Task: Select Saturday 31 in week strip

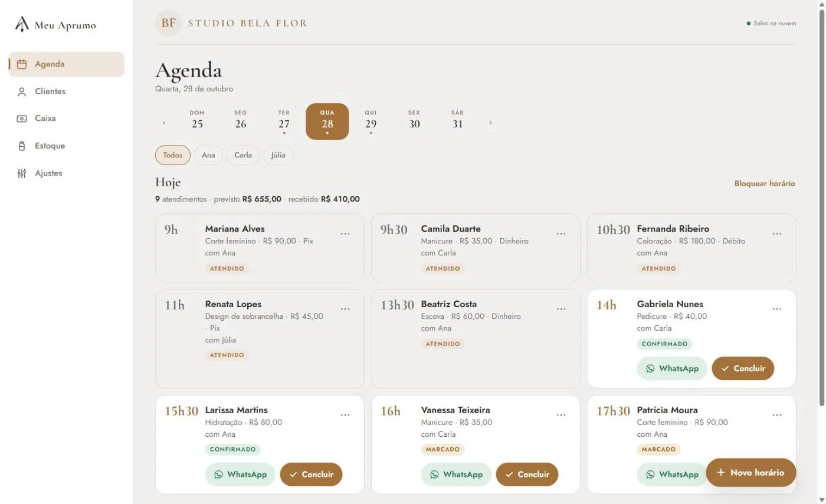Action: [457, 121]
